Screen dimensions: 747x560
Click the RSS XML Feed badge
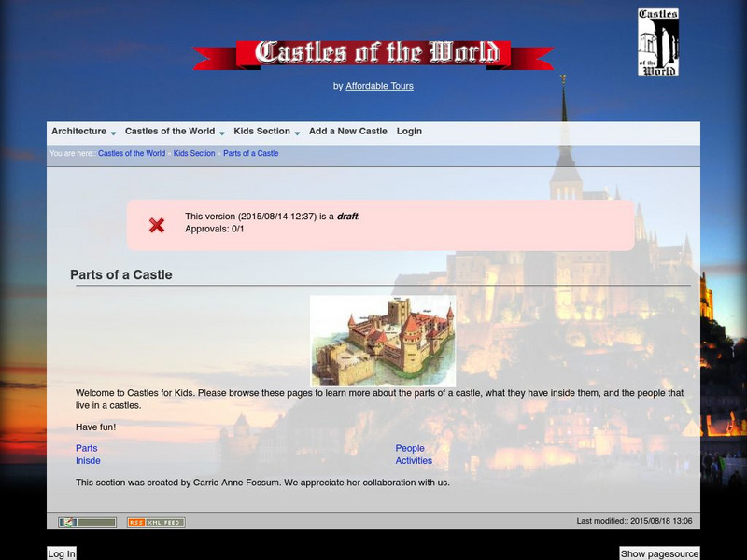tap(156, 523)
